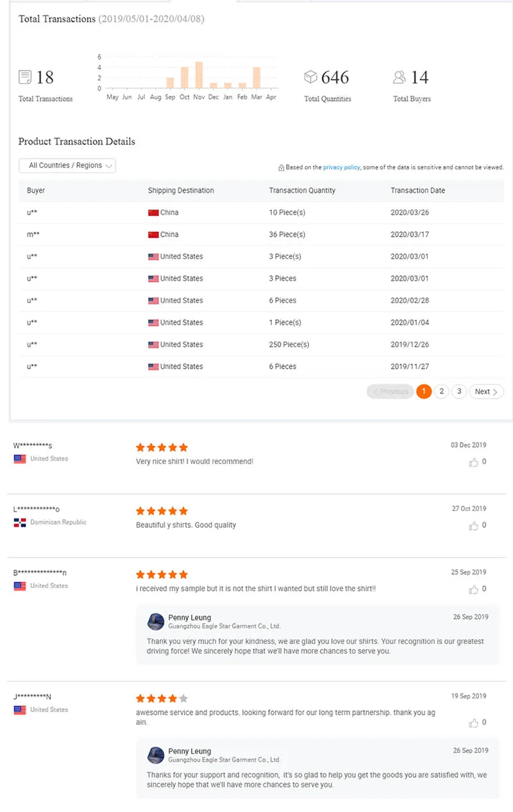
Task: Open the All Countries / Regions dropdown
Action: pyautogui.click(x=67, y=165)
